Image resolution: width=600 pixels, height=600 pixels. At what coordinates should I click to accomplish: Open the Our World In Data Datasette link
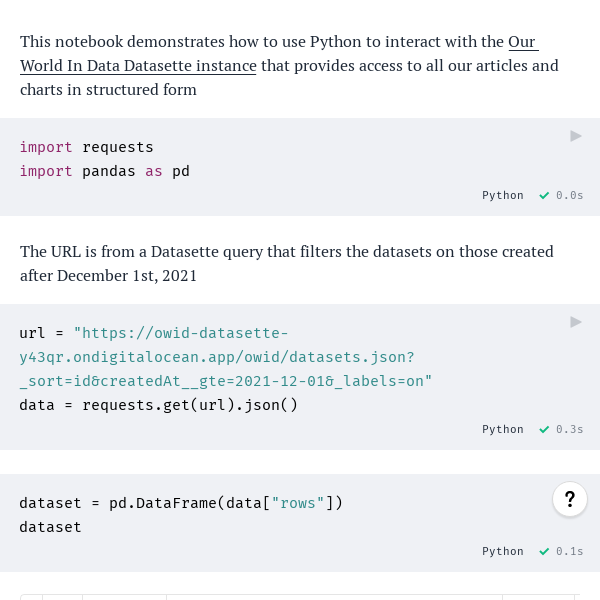tap(279, 54)
